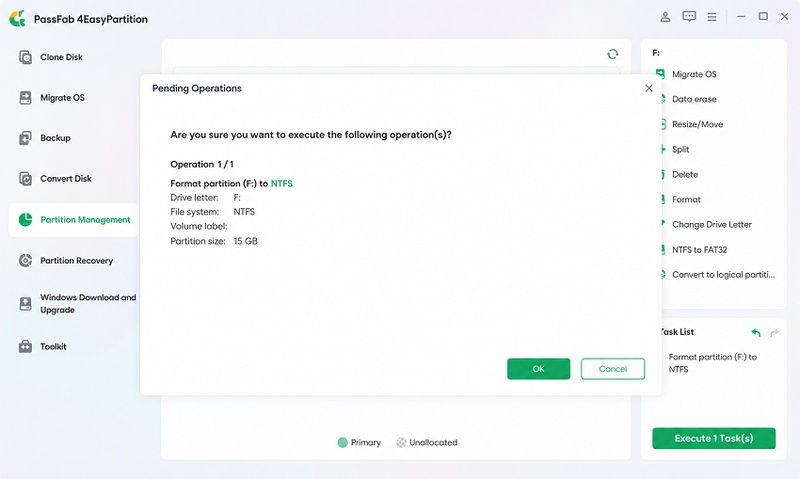The height and width of the screenshot is (479, 800).
Task: Open the Backup section icon
Action: point(25,138)
